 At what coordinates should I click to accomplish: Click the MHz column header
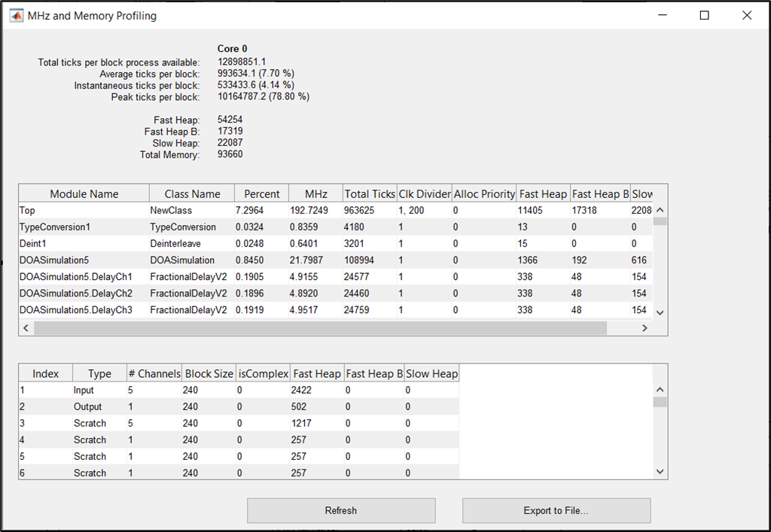pyautogui.click(x=315, y=193)
